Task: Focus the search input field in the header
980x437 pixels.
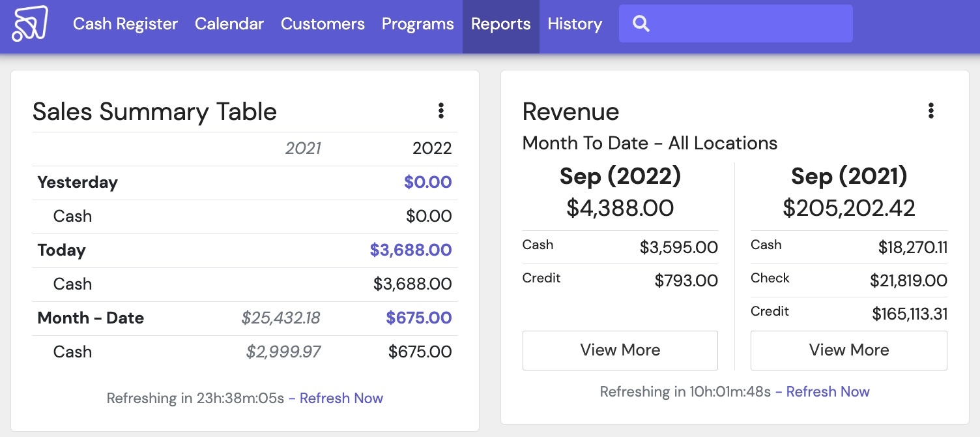Action: (x=749, y=24)
